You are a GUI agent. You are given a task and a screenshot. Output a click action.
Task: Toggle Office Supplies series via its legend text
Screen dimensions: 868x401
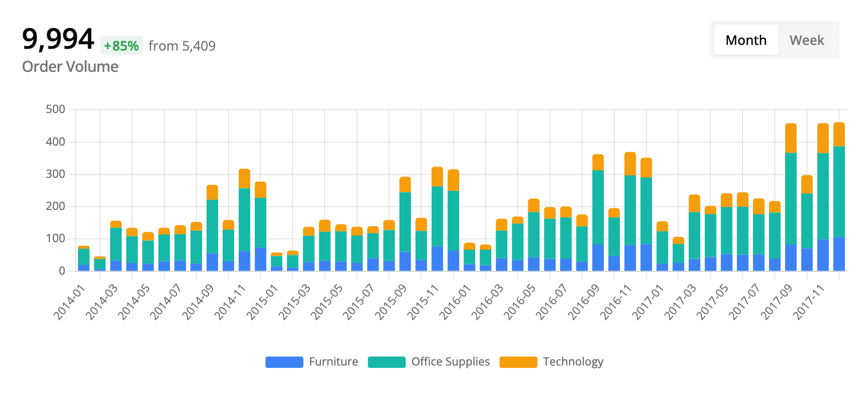450,362
